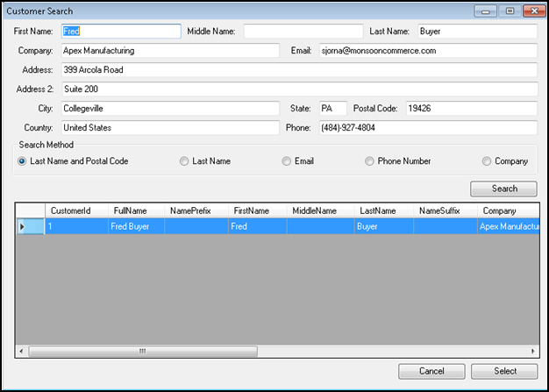Viewport: 549px width, 392px height.
Task: Click the LastName column header
Action: click(382, 211)
